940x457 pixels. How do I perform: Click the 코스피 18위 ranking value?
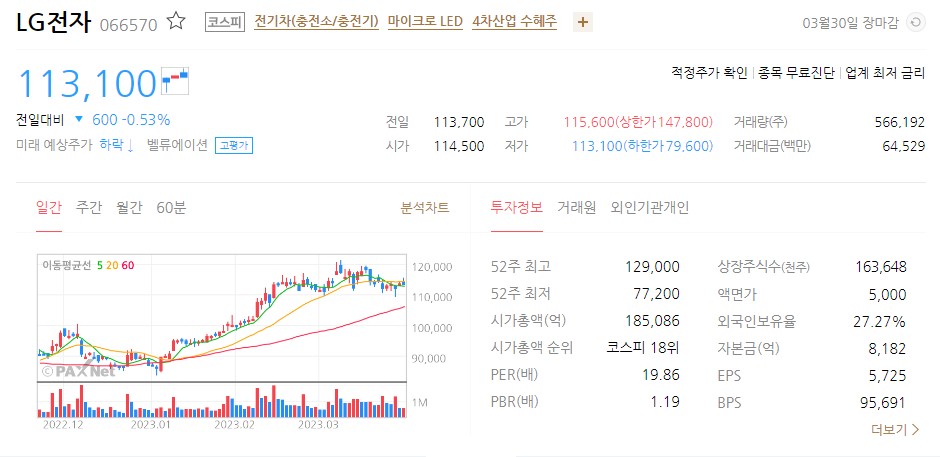(x=643, y=348)
